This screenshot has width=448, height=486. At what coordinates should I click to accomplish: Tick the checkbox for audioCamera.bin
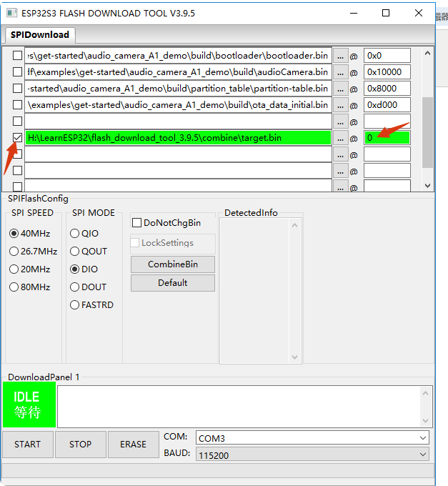[17, 72]
